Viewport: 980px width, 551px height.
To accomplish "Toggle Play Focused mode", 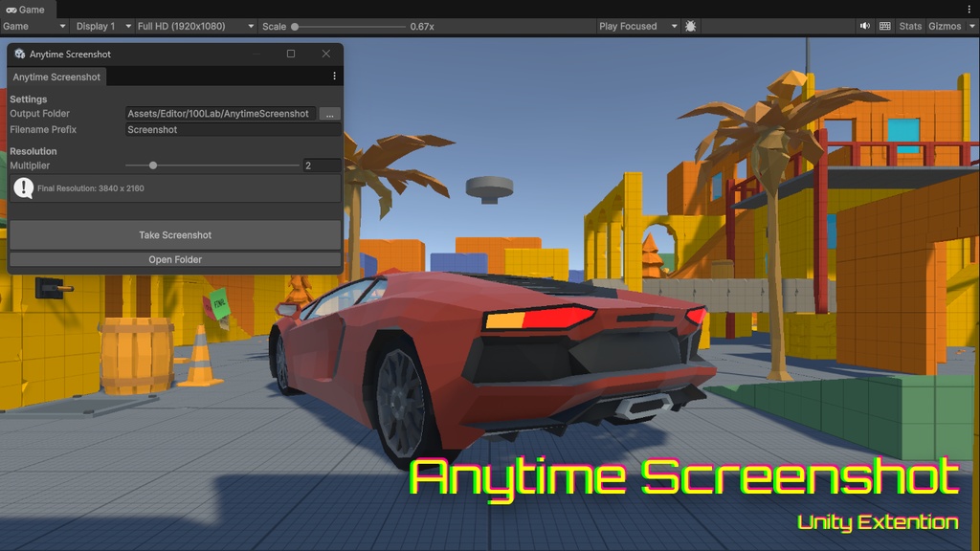I will point(632,26).
